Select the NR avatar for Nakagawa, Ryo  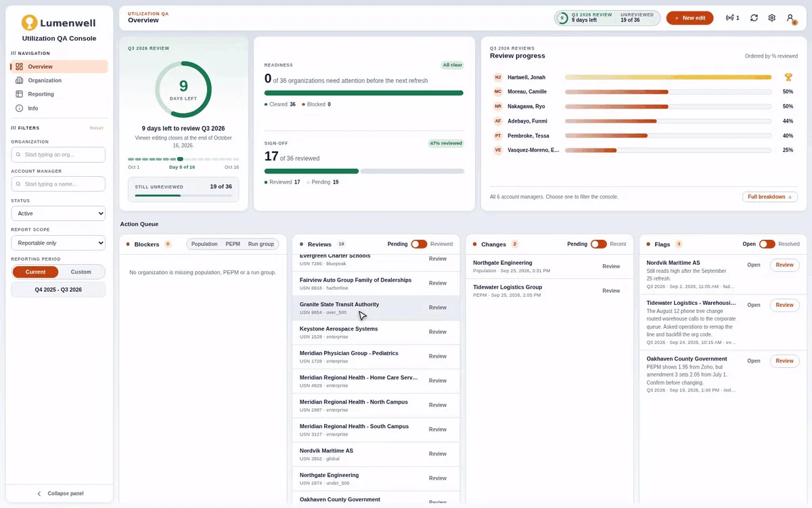click(x=498, y=106)
